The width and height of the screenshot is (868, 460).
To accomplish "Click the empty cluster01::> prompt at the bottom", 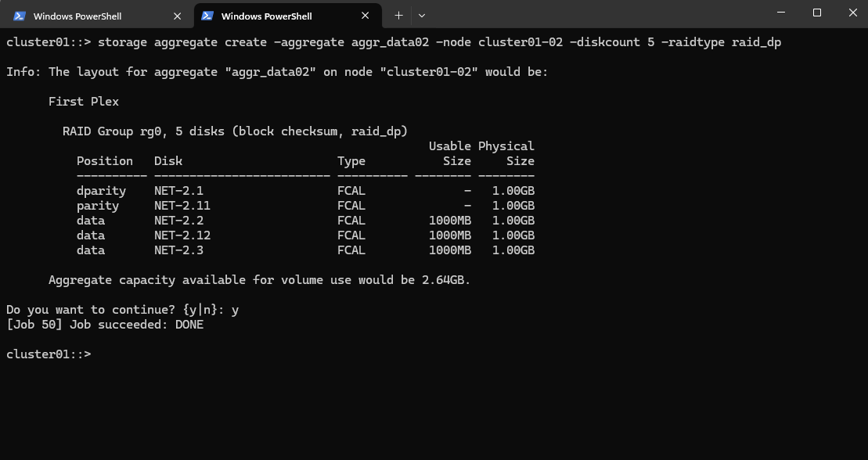I will coord(49,354).
